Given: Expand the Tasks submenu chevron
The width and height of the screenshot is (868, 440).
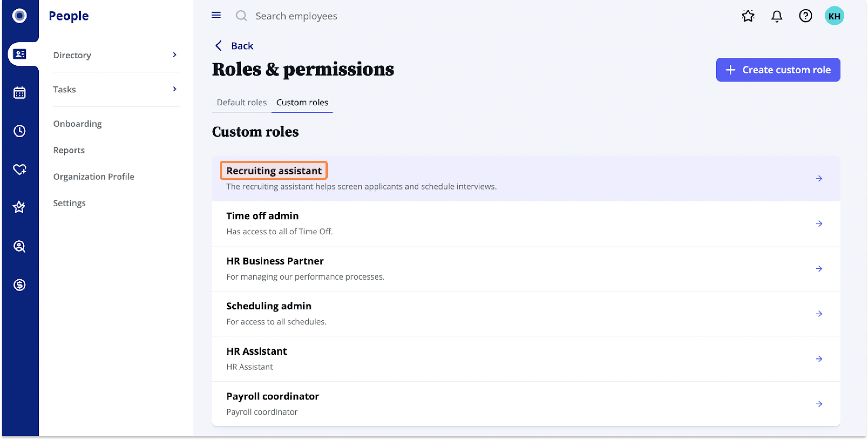Looking at the screenshot, I should [175, 89].
